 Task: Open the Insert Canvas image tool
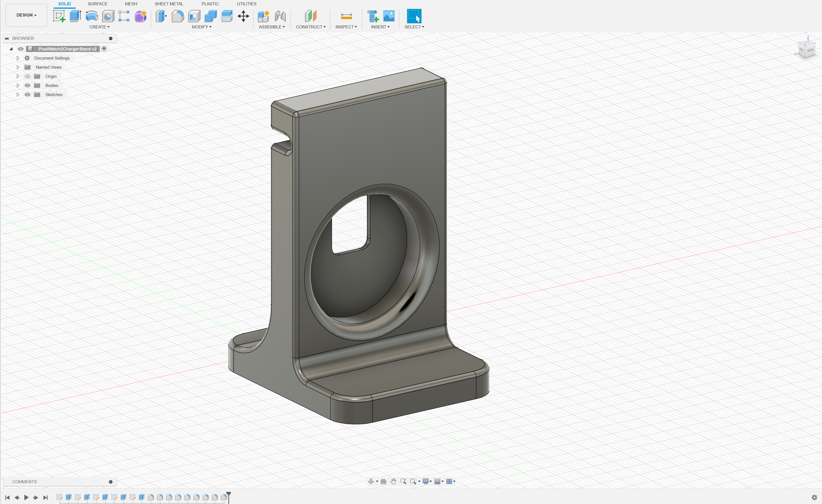tap(389, 16)
